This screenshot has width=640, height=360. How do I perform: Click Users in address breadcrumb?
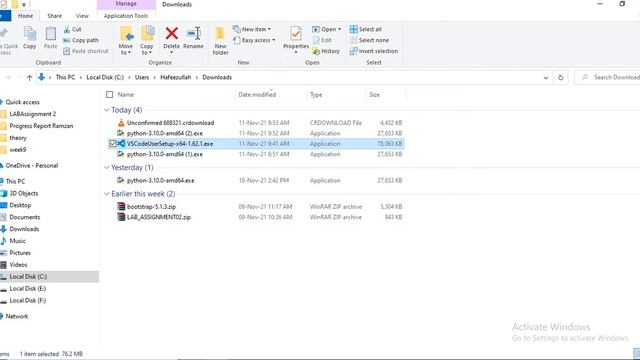click(x=142, y=77)
